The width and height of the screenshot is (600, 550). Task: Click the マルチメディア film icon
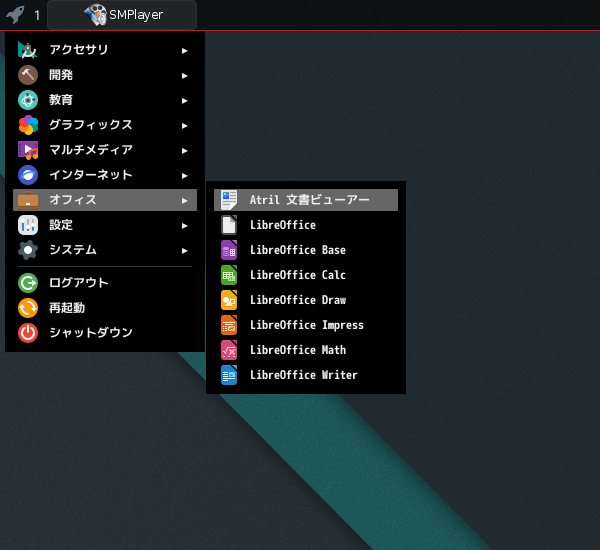28,150
